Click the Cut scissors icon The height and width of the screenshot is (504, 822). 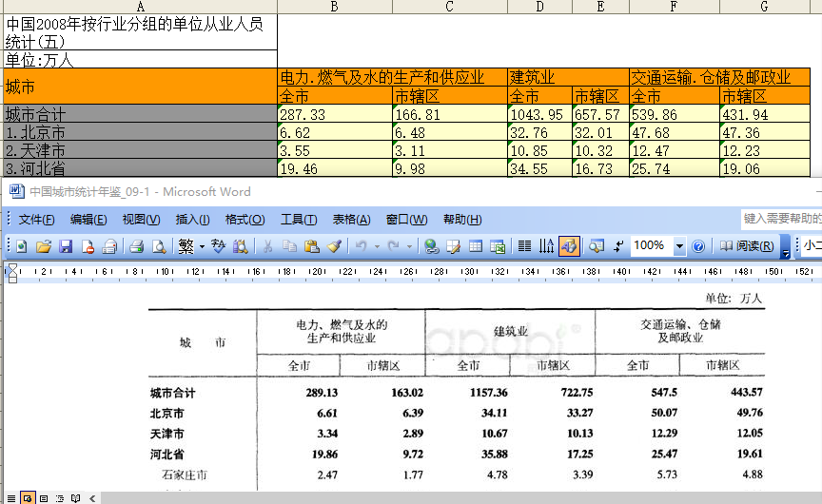[x=268, y=245]
